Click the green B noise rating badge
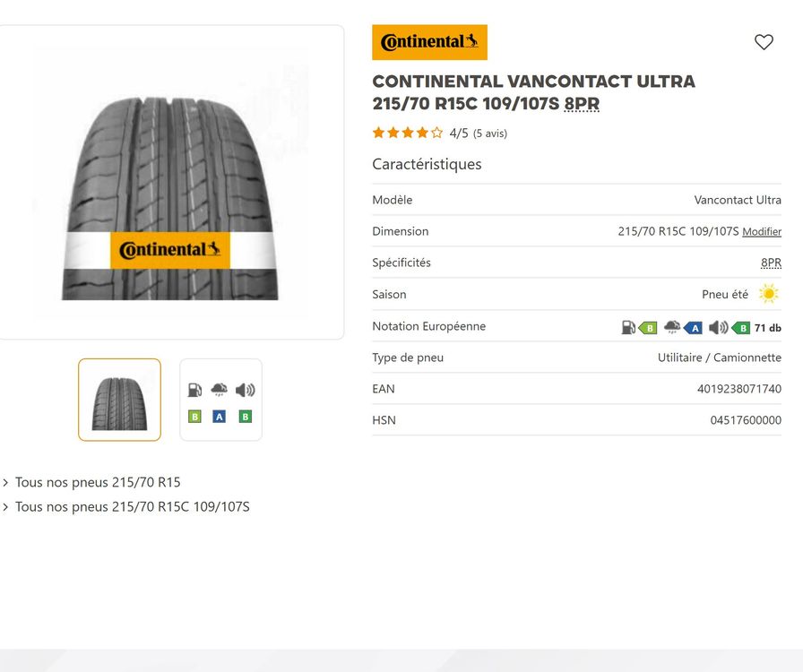 click(x=741, y=328)
